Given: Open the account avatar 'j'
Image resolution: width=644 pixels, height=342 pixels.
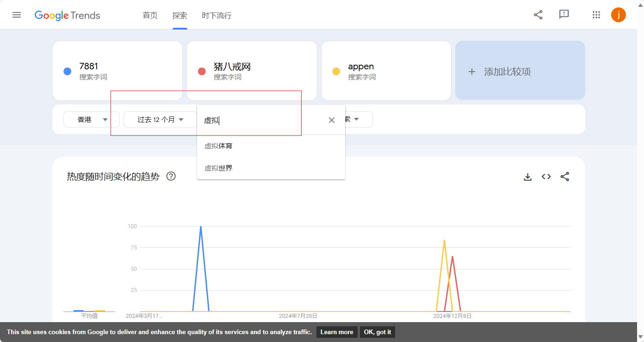Looking at the screenshot, I should (619, 15).
